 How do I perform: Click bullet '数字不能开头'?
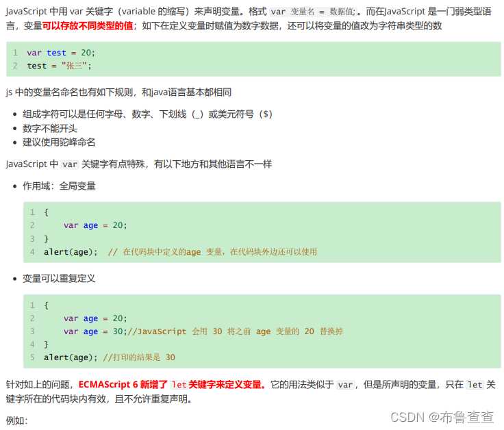pos(50,129)
